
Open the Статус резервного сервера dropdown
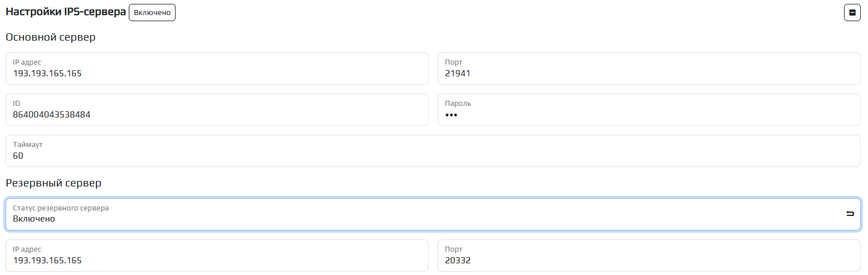tap(424, 214)
